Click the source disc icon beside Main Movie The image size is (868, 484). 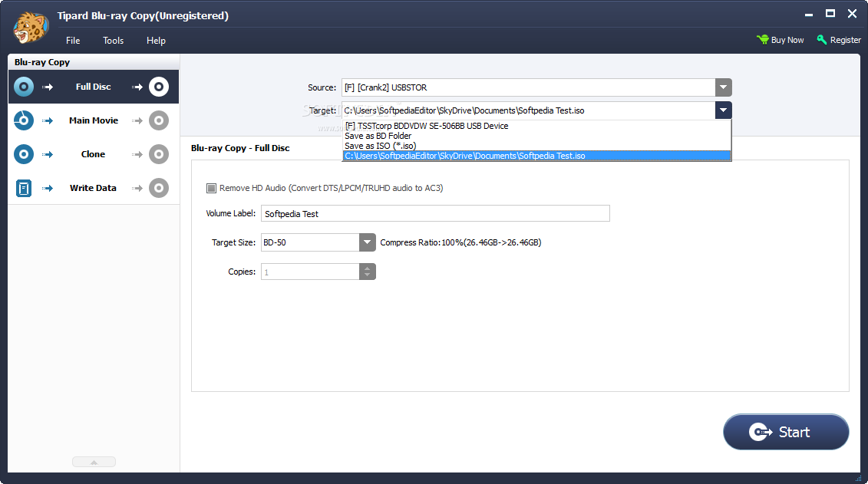[24, 120]
